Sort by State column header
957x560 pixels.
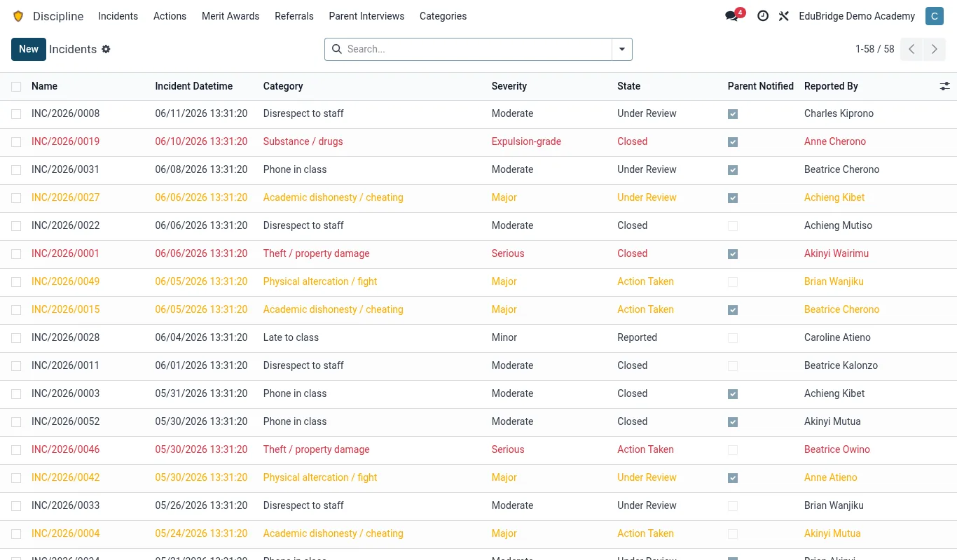(629, 86)
